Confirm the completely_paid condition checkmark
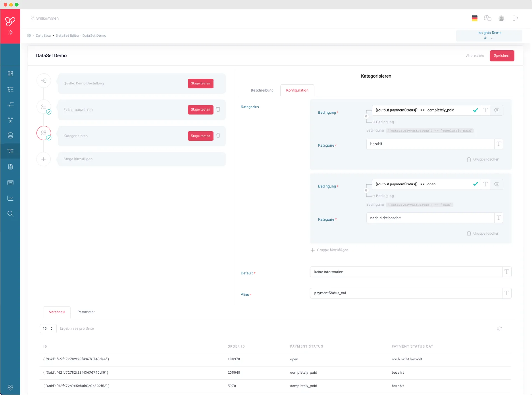This screenshot has width=532, height=395. (x=475, y=110)
